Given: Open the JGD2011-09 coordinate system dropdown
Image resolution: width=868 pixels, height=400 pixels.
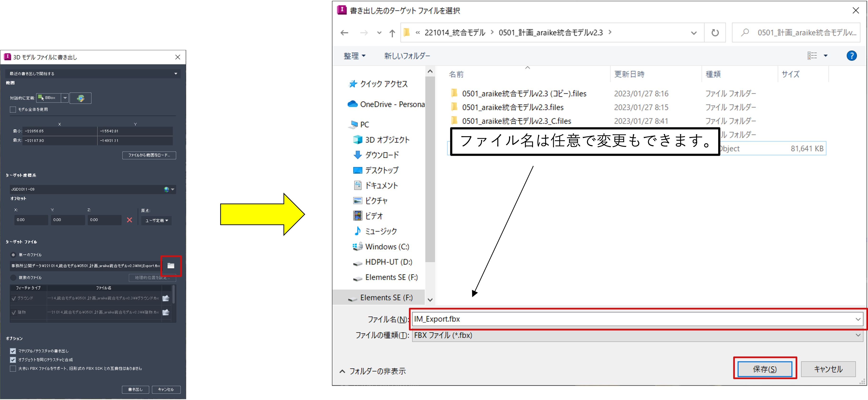Looking at the screenshot, I should point(173,189).
